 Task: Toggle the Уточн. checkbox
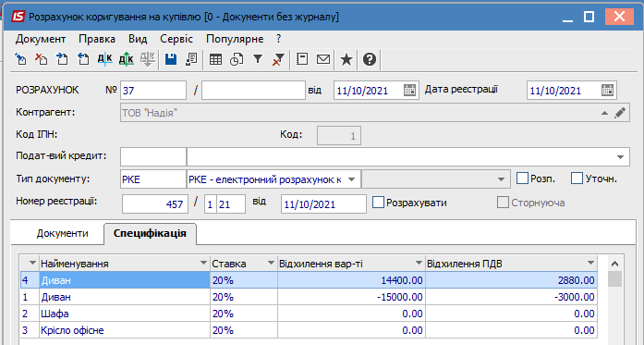tap(577, 179)
